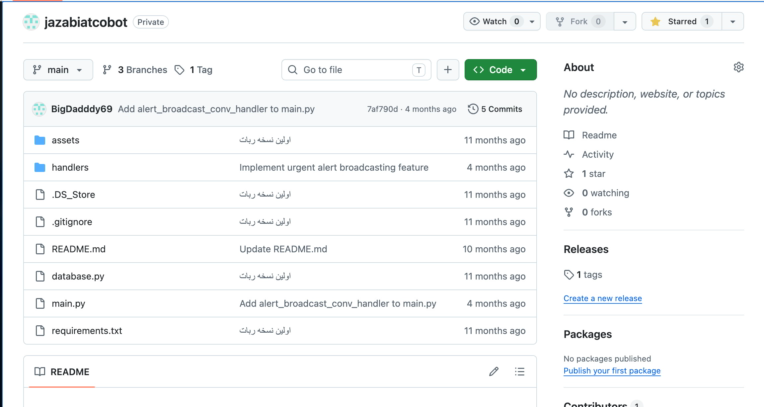Screen dimensions: 764x407
Task: Click the pulse icon beside Activity
Action: click(x=569, y=155)
